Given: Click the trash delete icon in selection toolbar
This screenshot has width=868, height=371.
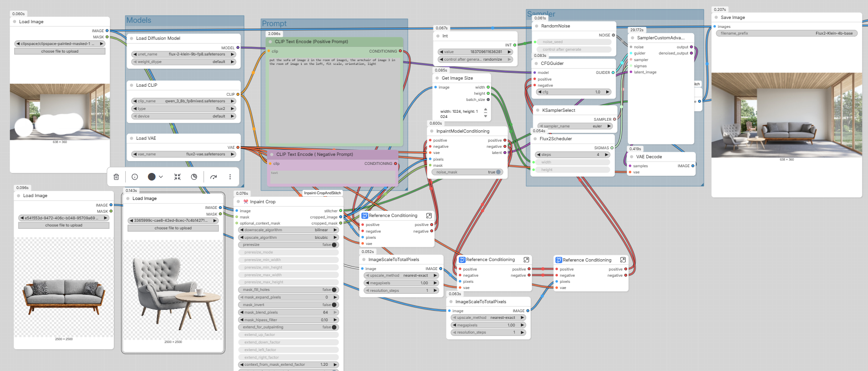Looking at the screenshot, I should pyautogui.click(x=116, y=177).
